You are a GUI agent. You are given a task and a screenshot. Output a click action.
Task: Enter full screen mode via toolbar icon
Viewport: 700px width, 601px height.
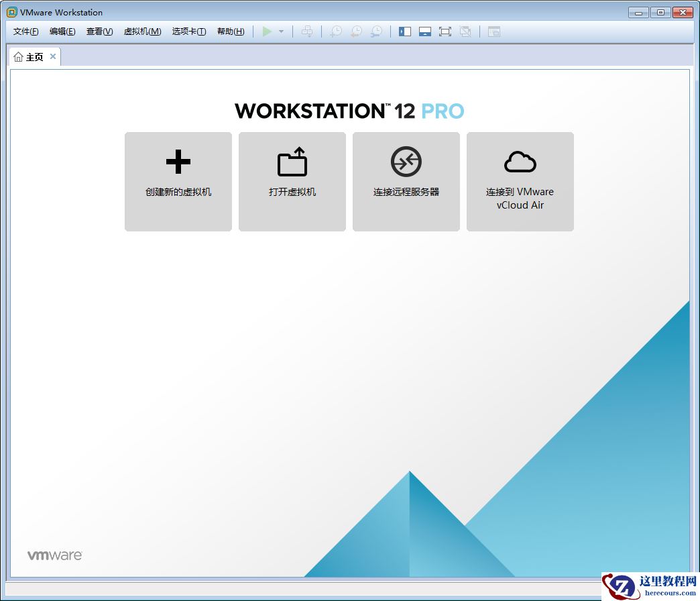pos(445,32)
